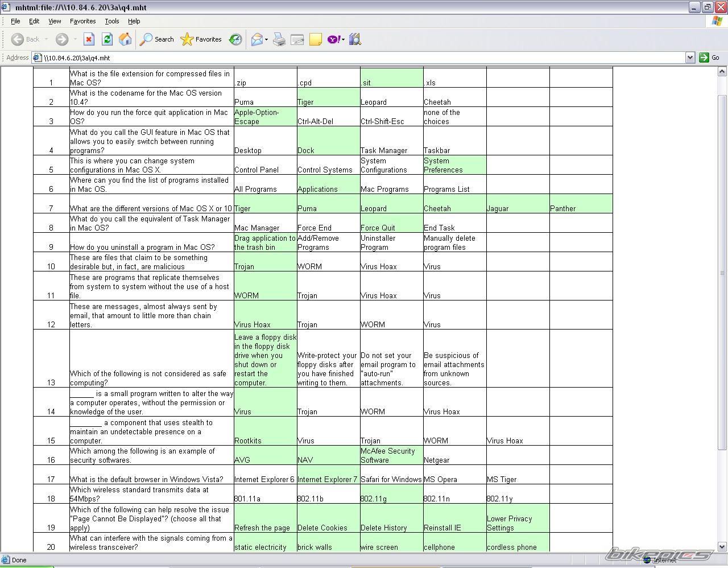Click the 'cordless phone' cell
Viewport: 728px width, 568px height.
(x=518, y=542)
